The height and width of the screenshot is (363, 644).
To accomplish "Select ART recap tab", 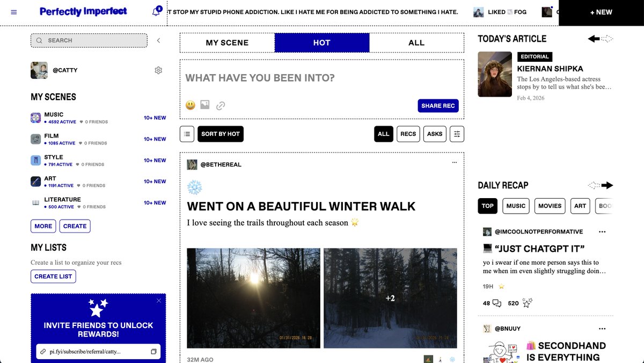I will point(580,206).
